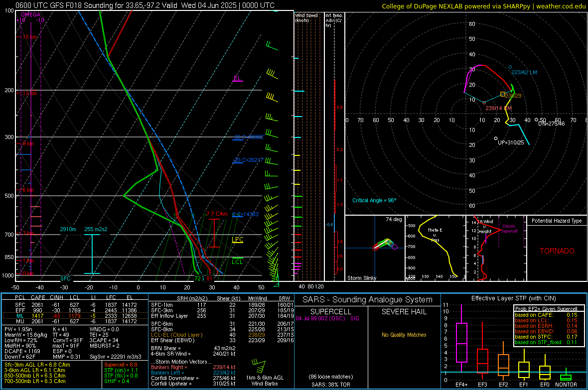Click the LCL-EL (Cloud Layer) row

click(222, 335)
